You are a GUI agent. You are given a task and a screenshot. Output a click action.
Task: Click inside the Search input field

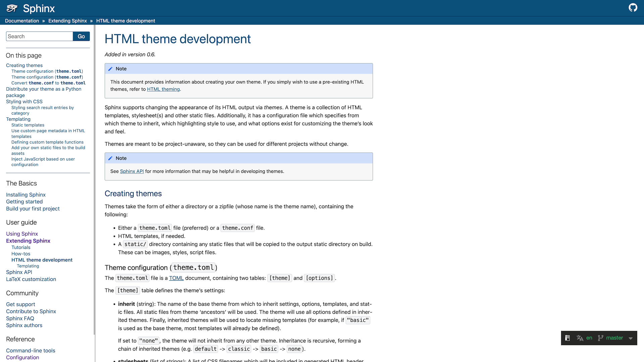(x=39, y=36)
